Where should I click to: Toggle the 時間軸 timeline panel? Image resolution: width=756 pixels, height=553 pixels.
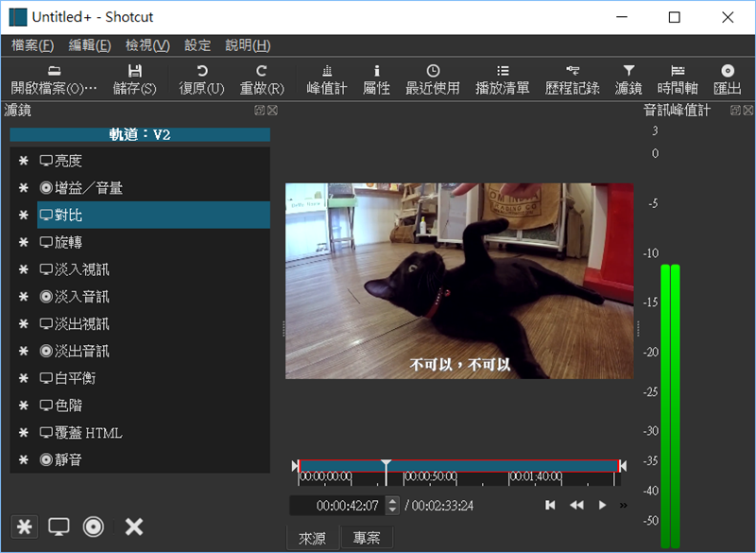678,71
